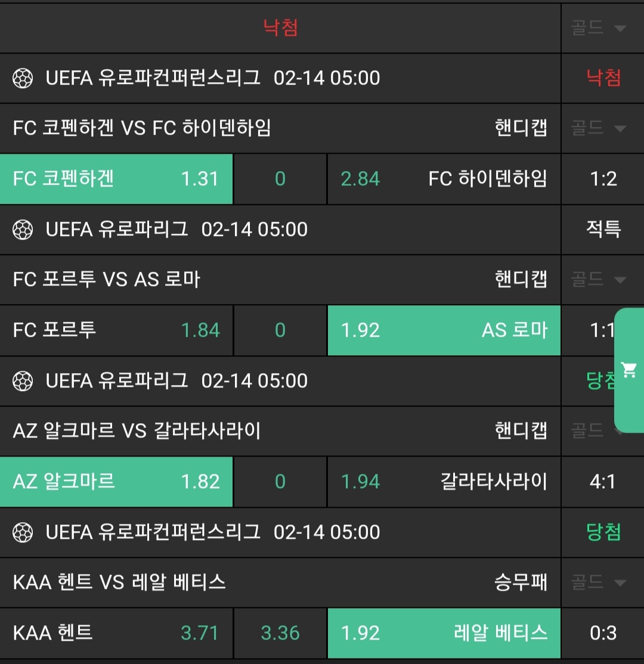Image resolution: width=644 pixels, height=664 pixels.
Task: Open the floating shopping cart icon
Action: [629, 370]
